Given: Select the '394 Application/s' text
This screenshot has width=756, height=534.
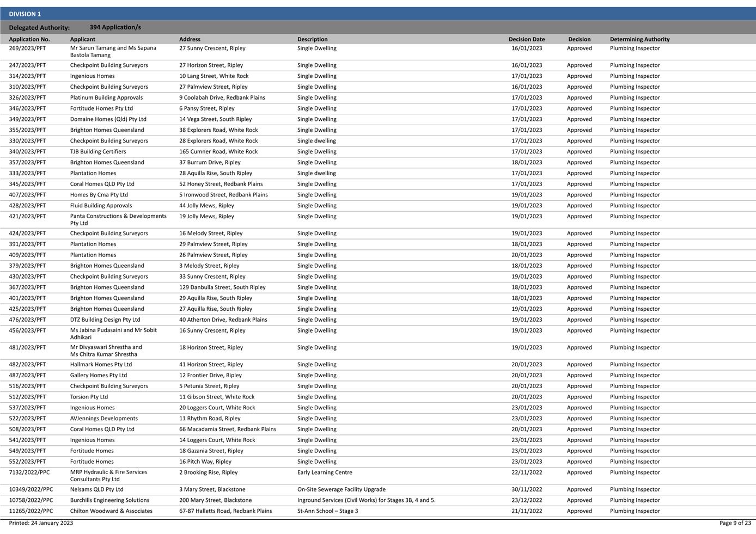Looking at the screenshot, I should (115, 27).
